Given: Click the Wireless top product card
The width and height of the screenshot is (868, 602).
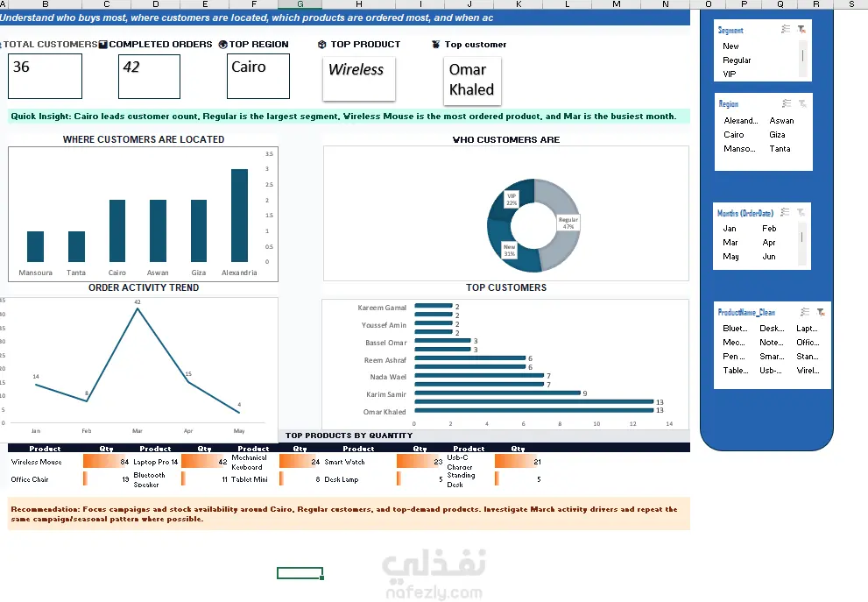Looking at the screenshot, I should tap(359, 79).
